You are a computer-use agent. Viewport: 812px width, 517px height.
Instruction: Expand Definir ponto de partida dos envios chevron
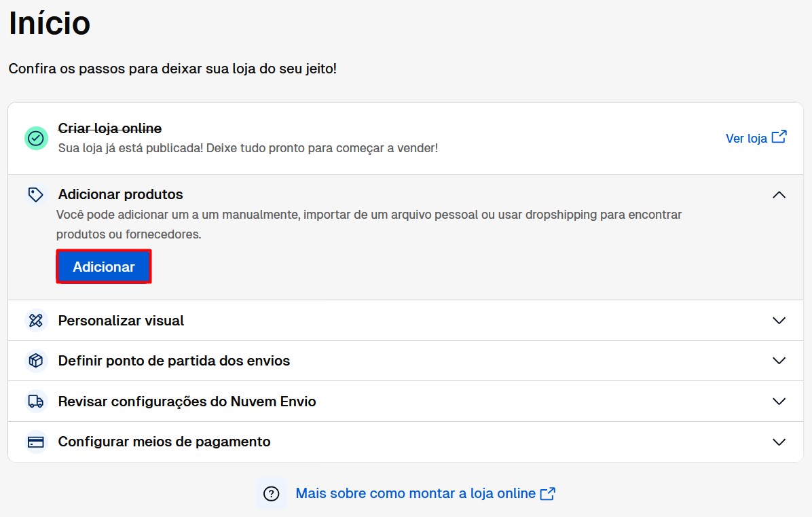click(779, 361)
